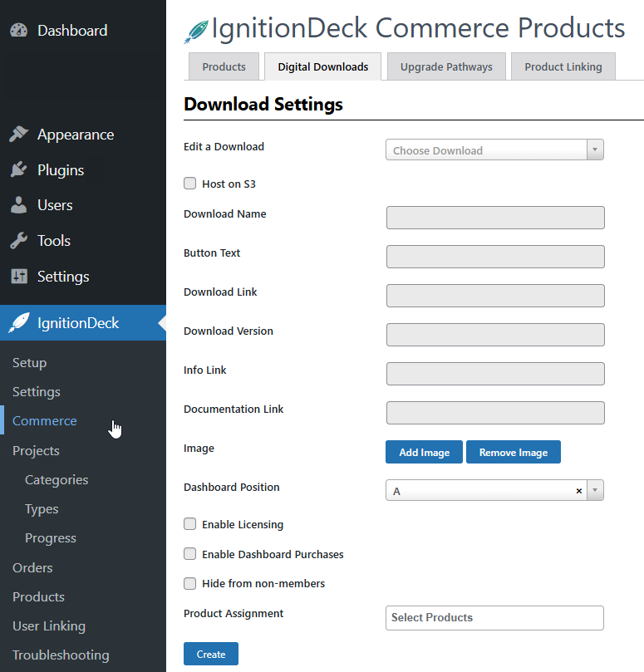This screenshot has height=672, width=644.
Task: Open the Projects submenu link
Action: [x=36, y=451]
